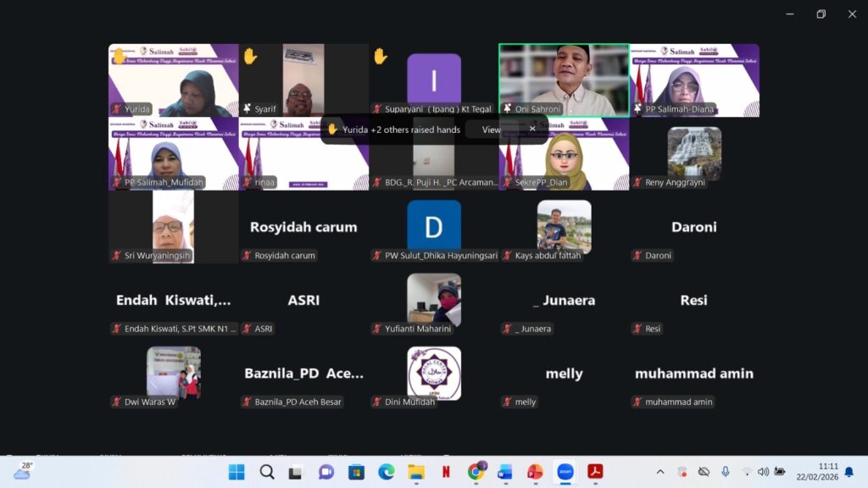Viewport: 868px width, 488px height.
Task: Click the raised hand icon on Yurida's tile
Action: (120, 55)
